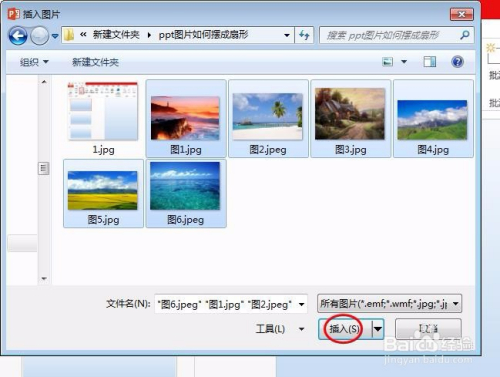Open the view options dropdown arrow

click(404, 62)
